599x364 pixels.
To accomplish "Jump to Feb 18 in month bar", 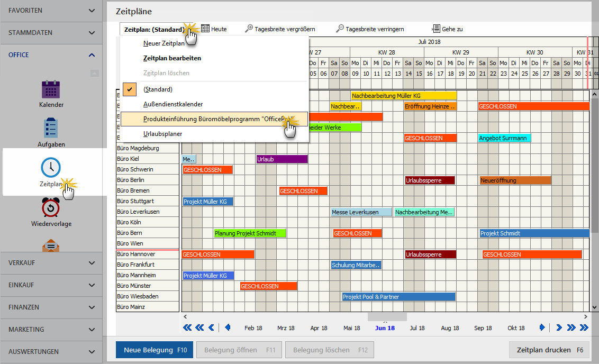I will coord(253,328).
